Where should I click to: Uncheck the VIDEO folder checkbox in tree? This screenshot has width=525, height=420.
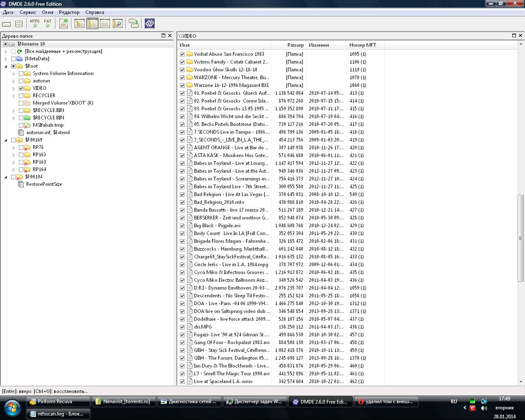21,88
